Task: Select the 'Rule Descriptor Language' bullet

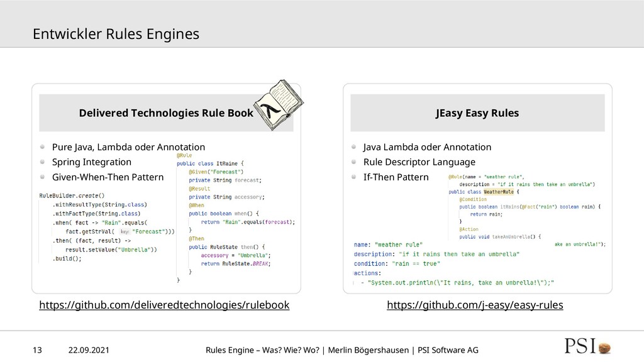Action: pyautogui.click(x=419, y=162)
